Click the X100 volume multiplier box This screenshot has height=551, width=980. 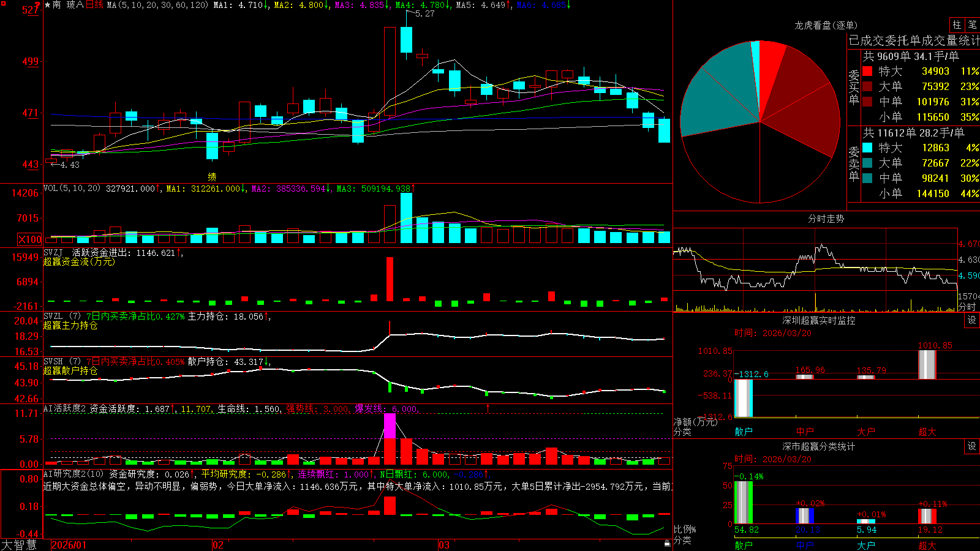(30, 239)
